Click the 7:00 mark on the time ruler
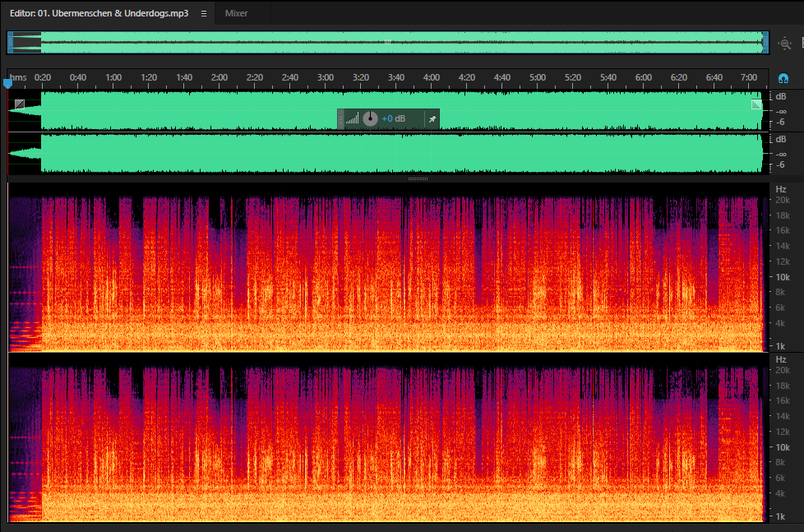 [x=749, y=77]
